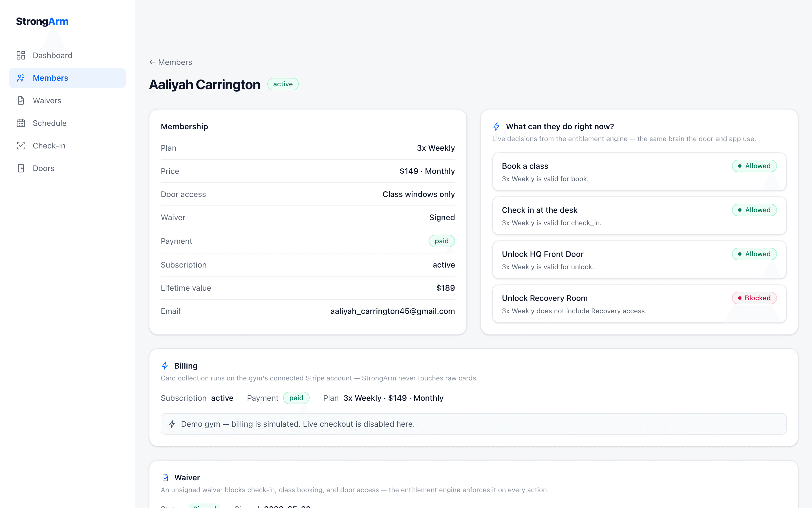Click the 'Unlock Recovery Room' title

(545, 298)
